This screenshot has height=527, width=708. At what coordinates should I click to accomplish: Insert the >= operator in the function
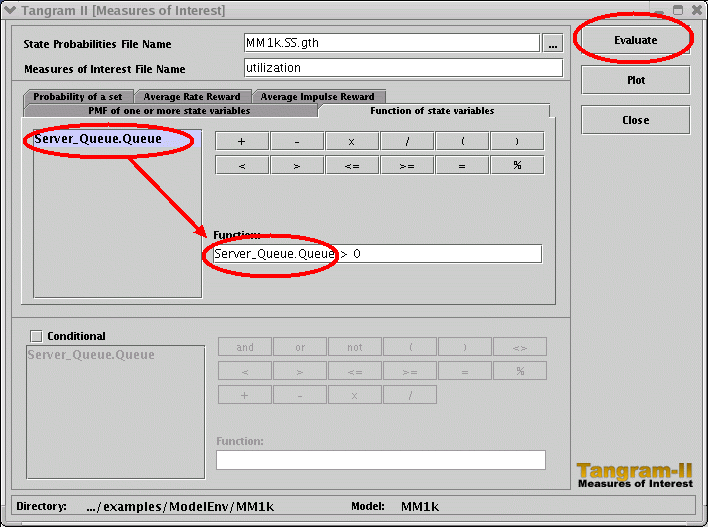coord(407,166)
